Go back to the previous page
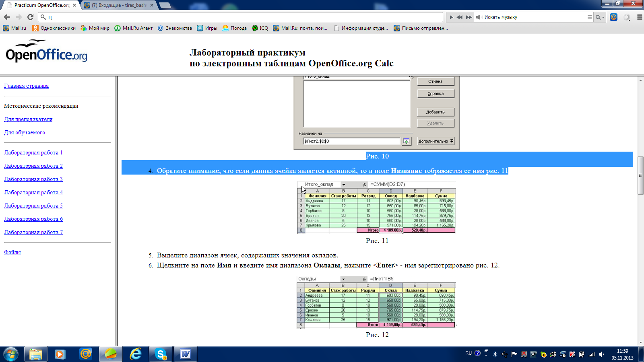This screenshot has height=362, width=644. (7, 17)
